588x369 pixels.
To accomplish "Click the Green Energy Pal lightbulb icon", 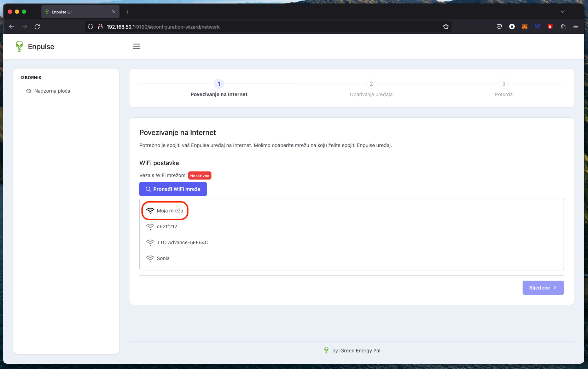I will 326,350.
